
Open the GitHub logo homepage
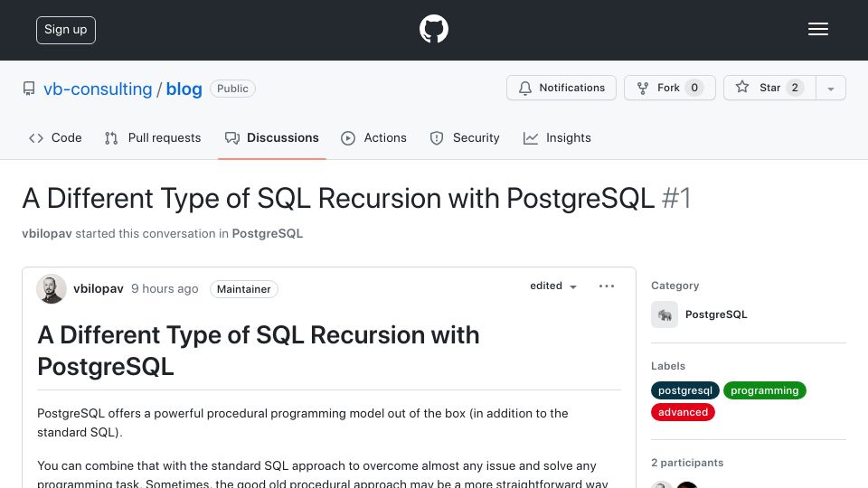[433, 29]
